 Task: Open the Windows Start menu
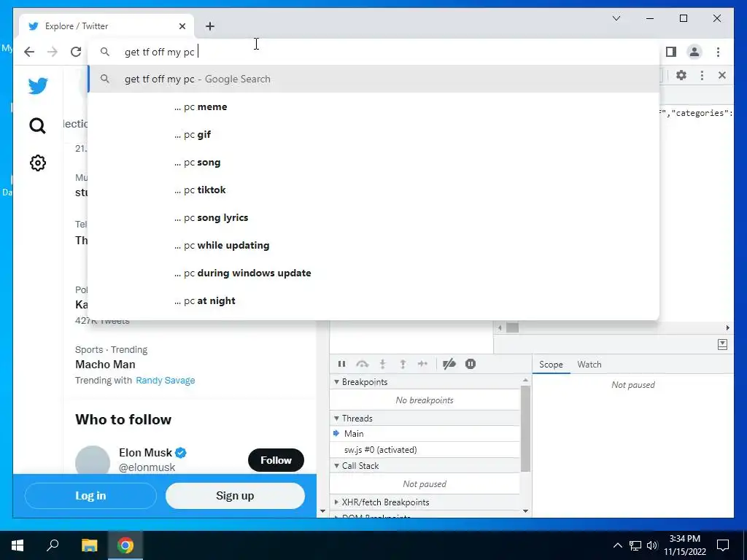[18, 545]
